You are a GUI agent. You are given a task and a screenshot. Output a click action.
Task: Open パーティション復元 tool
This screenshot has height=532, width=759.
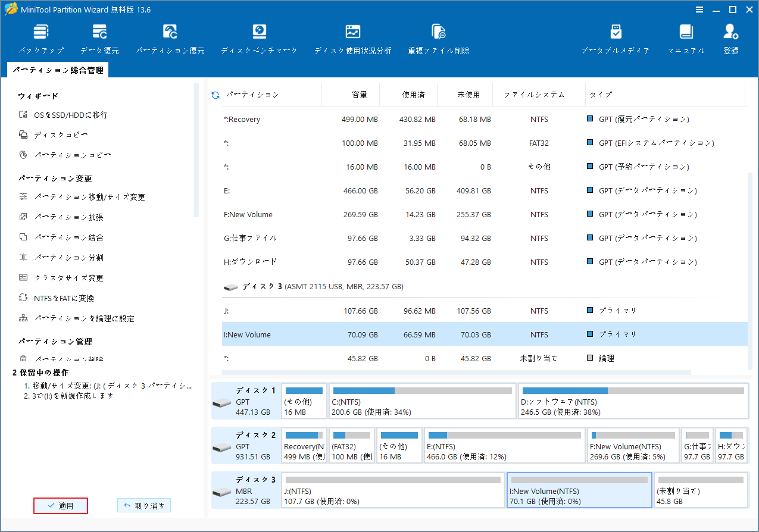[x=170, y=40]
